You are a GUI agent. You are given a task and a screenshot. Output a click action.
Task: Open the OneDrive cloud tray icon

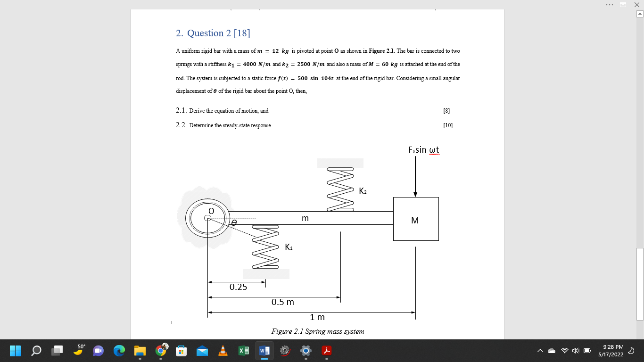coord(552,351)
